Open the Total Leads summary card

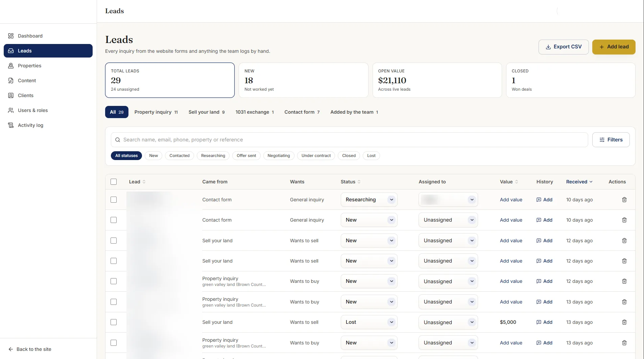[x=170, y=80]
